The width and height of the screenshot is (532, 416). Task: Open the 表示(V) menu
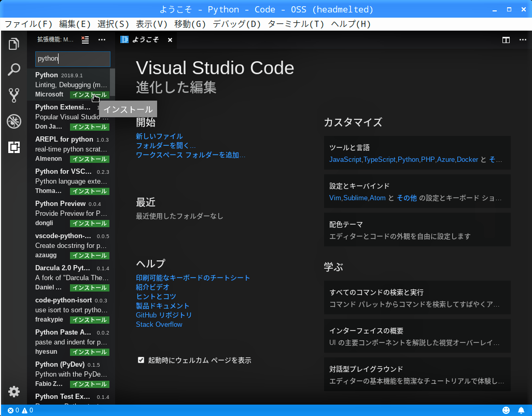[151, 24]
